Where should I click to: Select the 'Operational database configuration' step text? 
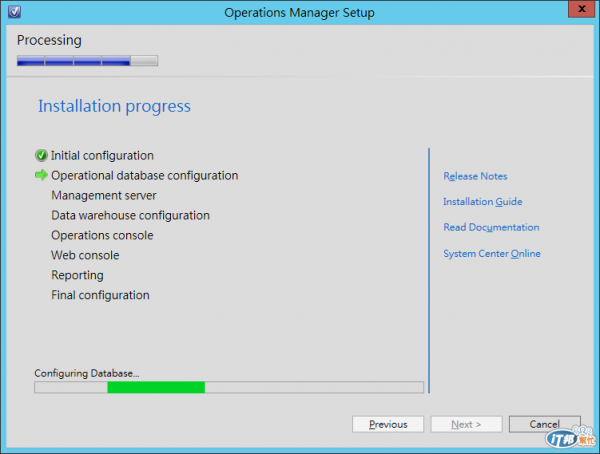pyautogui.click(x=145, y=175)
